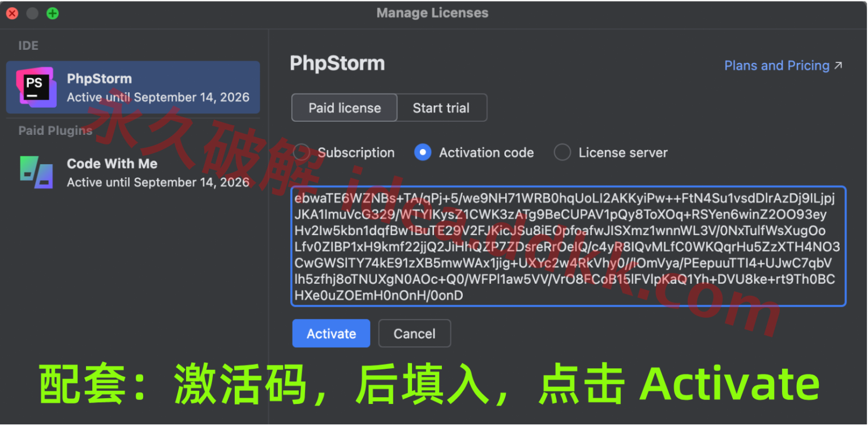The height and width of the screenshot is (426, 868).
Task: Open the Plans and Pricing link
Action: tap(784, 66)
